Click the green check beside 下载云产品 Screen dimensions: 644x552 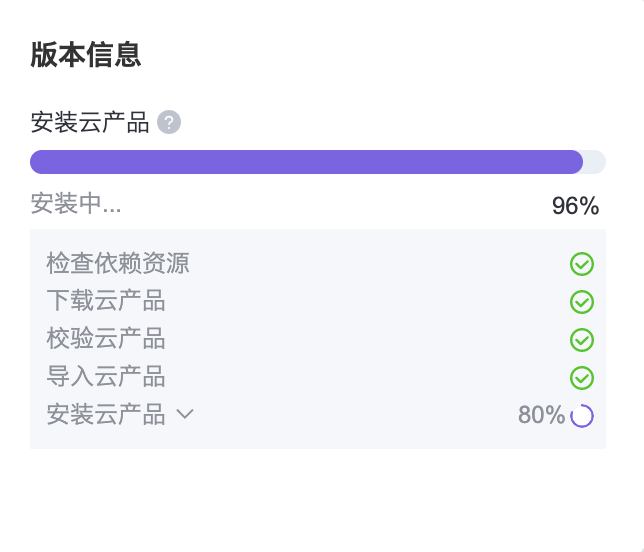582,302
